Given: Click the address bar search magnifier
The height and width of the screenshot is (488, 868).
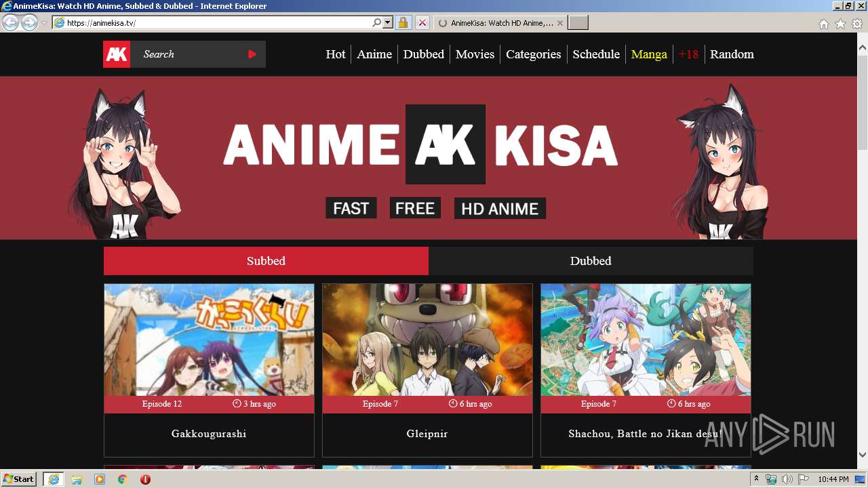Looking at the screenshot, I should pos(377,22).
